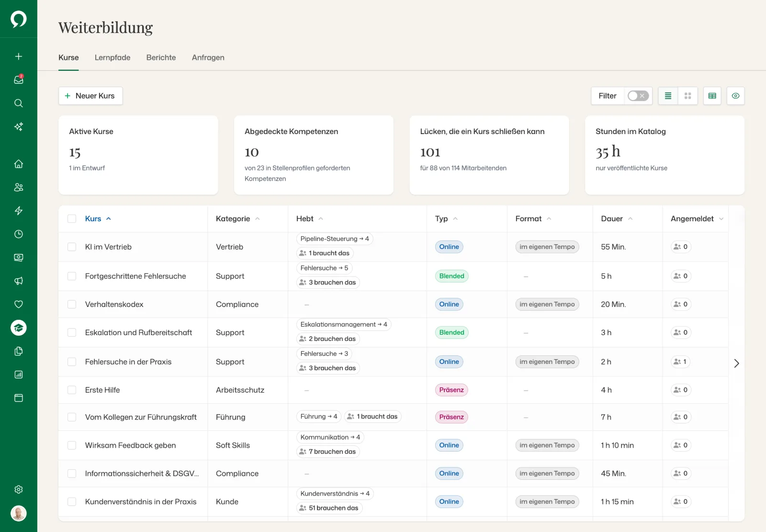Screen dimensions: 766x532
Task: Check the Verhaltenskodex row checkbox
Action: [72, 305]
